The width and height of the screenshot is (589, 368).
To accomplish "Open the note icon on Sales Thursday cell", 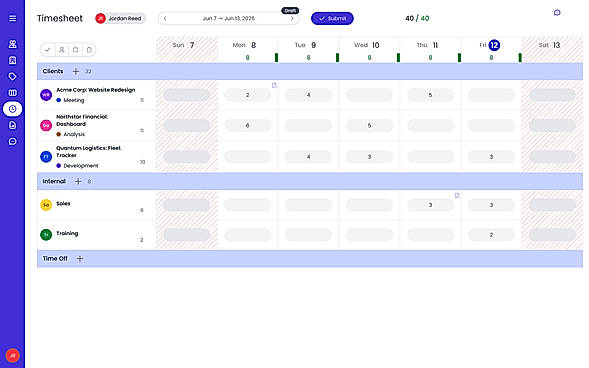I will point(457,195).
